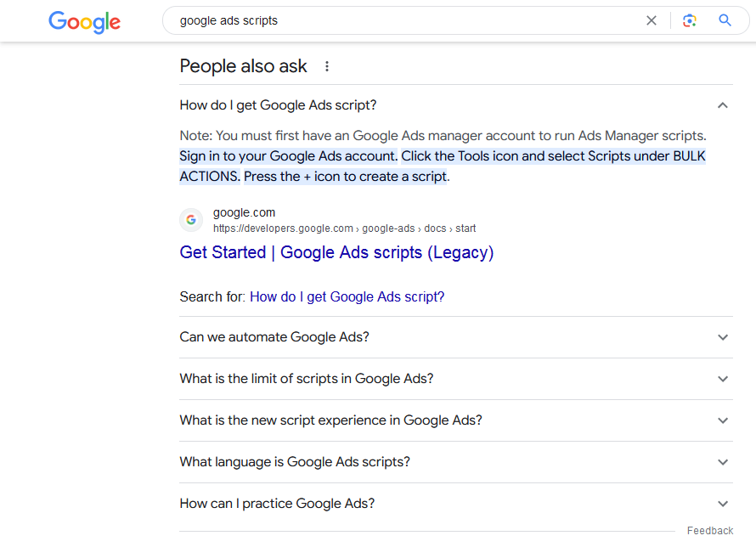Click highlighted text 'Press the + icon to create a script'

point(345,177)
